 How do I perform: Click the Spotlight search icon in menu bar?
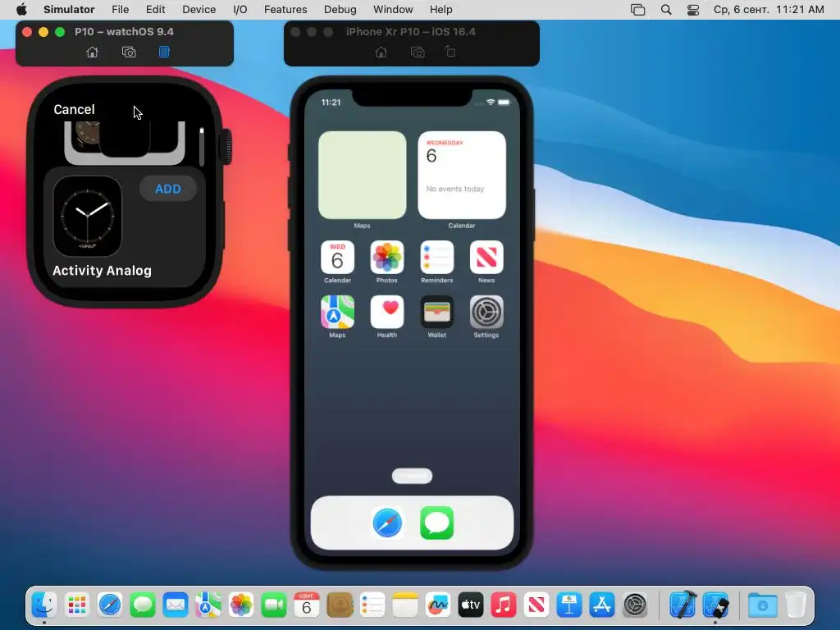[x=666, y=10]
